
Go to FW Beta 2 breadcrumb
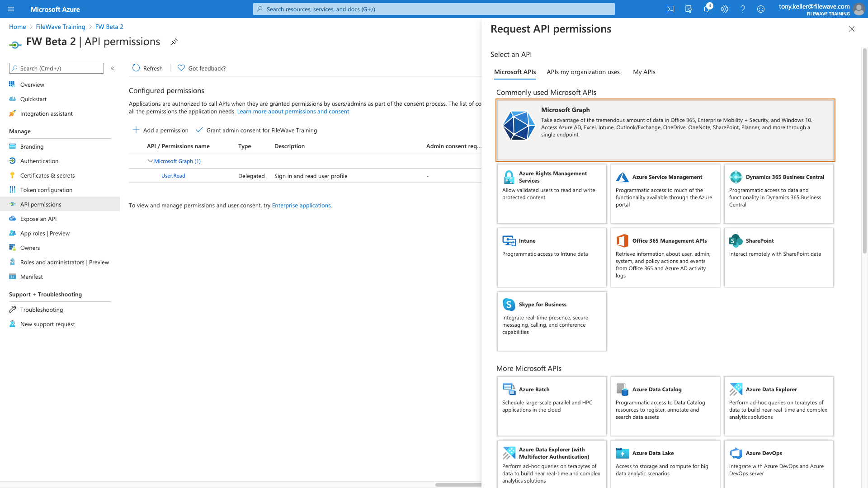point(109,27)
